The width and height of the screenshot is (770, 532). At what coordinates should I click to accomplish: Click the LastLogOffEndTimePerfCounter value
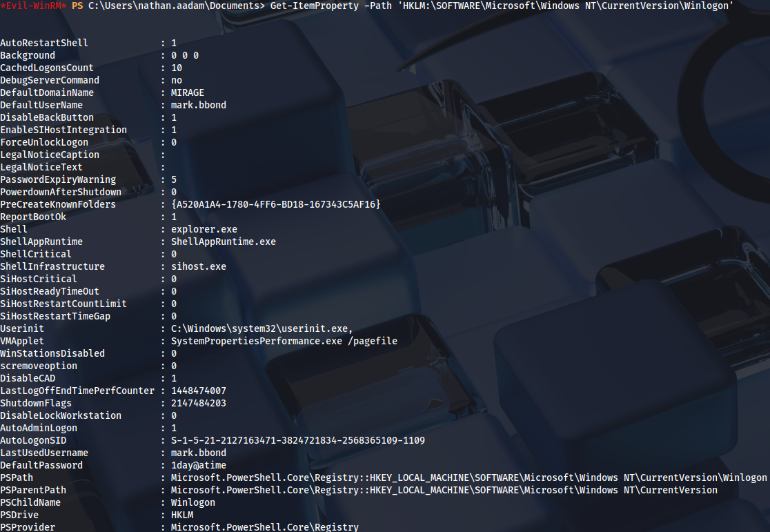(x=199, y=391)
